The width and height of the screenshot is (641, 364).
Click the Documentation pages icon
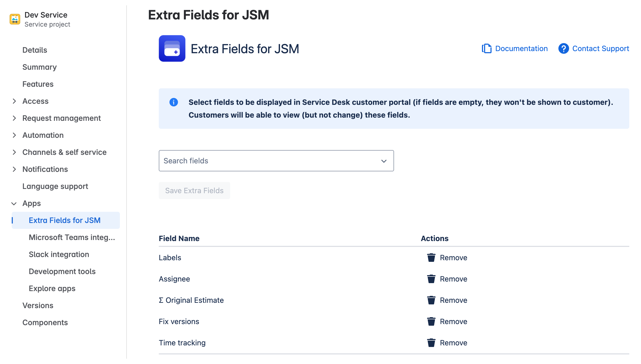coord(487,48)
